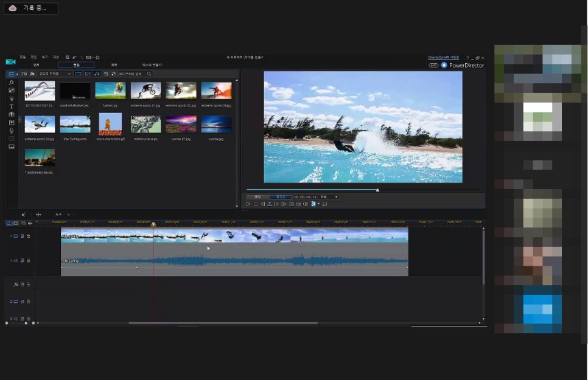Image resolution: width=588 pixels, height=380 pixels.
Task: Click the help question mark icon
Action: tap(467, 58)
